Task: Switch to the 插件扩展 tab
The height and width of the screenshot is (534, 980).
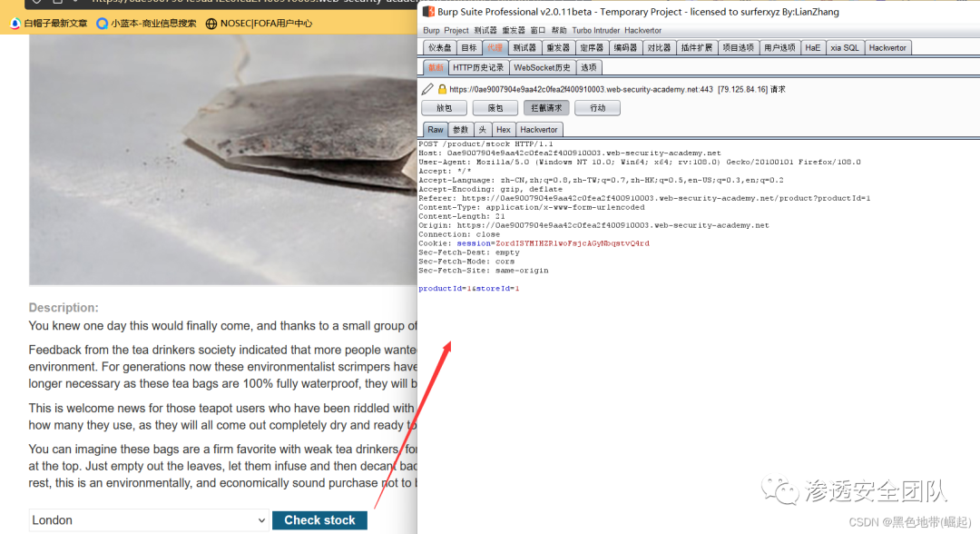Action: [697, 47]
